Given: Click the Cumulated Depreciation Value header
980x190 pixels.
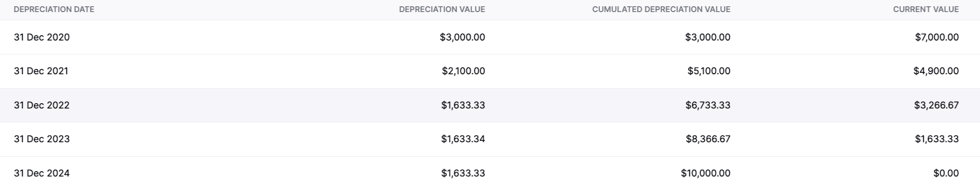Looking at the screenshot, I should pos(661,9).
